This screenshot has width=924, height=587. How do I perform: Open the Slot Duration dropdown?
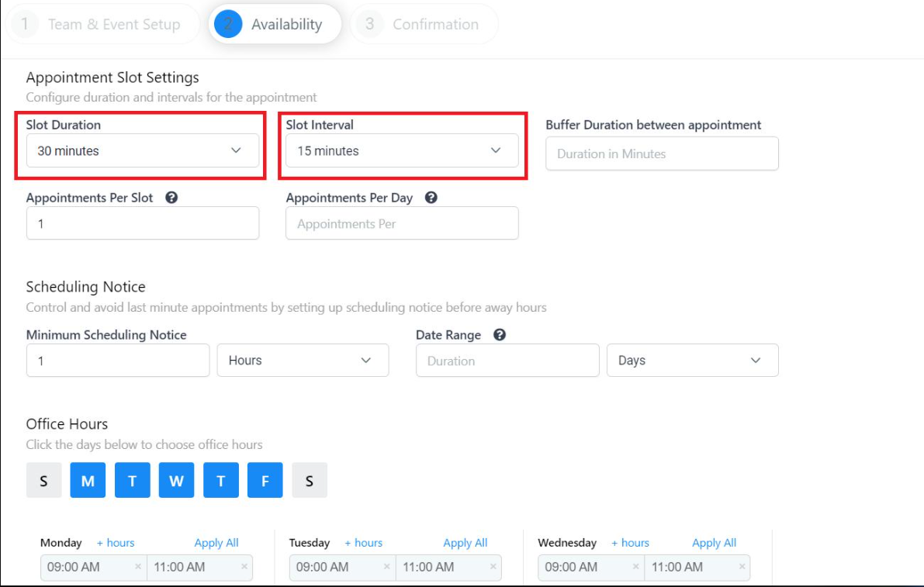143,150
